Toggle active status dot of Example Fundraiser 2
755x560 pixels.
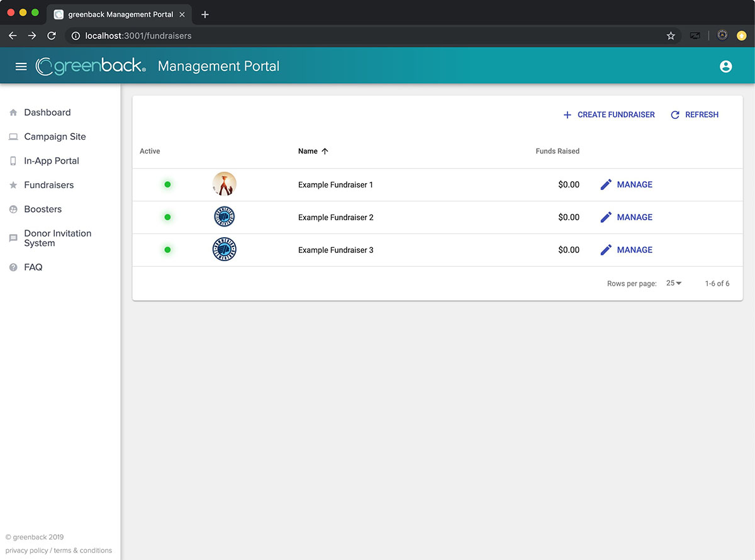(x=167, y=217)
